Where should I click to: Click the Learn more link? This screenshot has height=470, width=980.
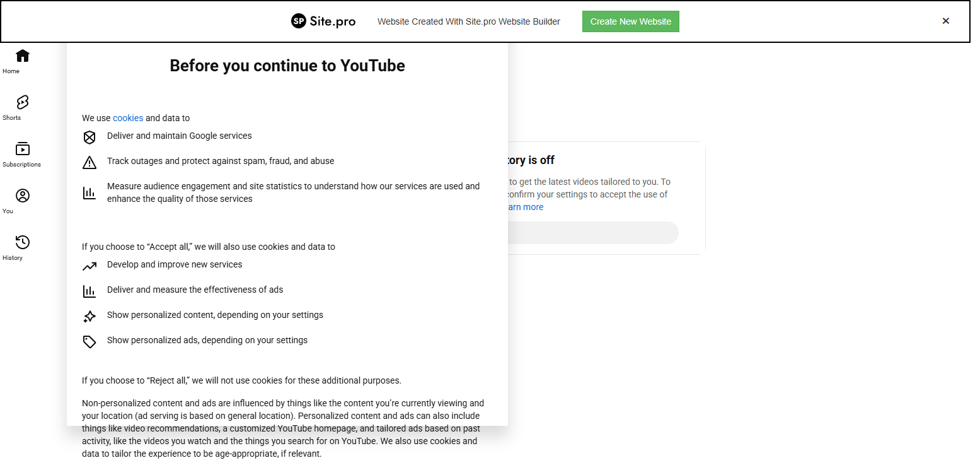524,207
